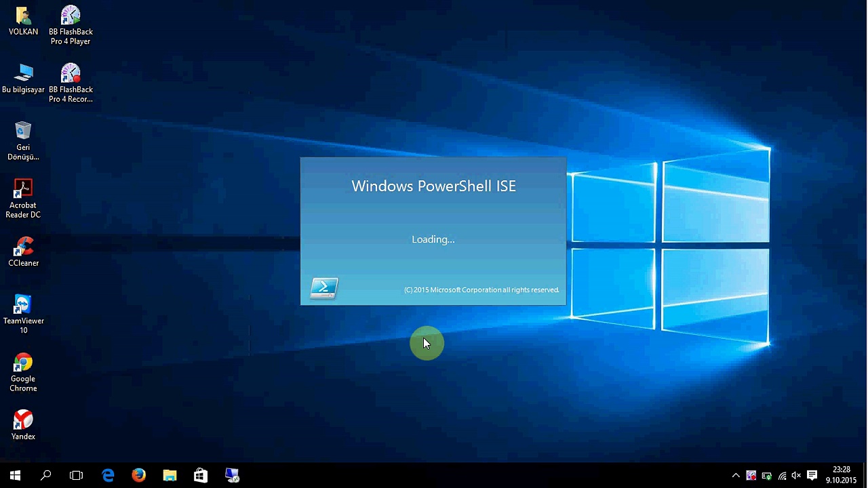
Task: Click the Show desktop strip at taskbar end
Action: point(865,475)
